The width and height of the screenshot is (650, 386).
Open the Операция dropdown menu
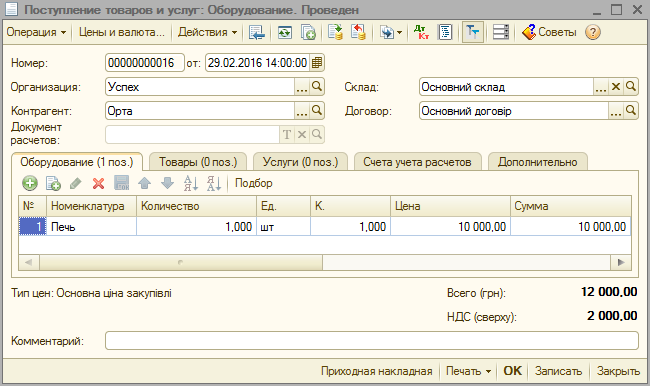click(36, 32)
